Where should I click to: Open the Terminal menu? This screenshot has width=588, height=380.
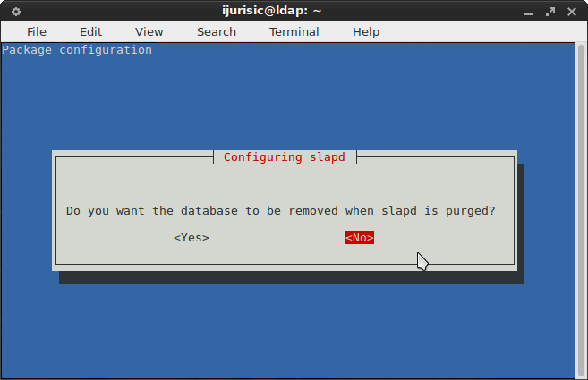point(294,32)
